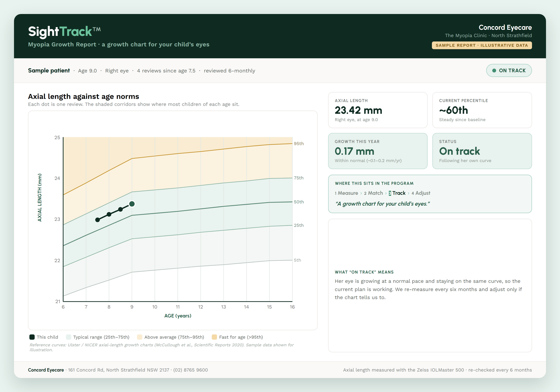Click 'The Myopia Clinic · North Strathfield' text
The height and width of the screenshot is (392, 560).
pyautogui.click(x=488, y=35)
